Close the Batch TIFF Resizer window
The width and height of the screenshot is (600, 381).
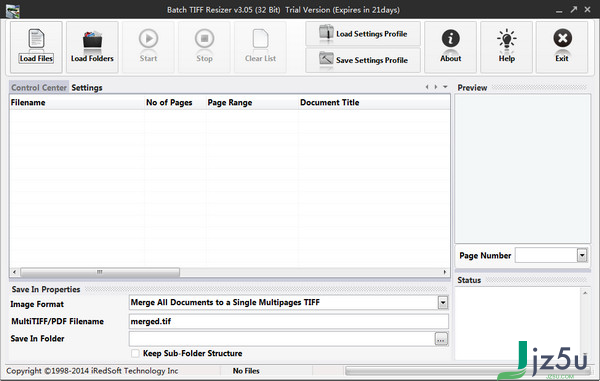coord(587,10)
